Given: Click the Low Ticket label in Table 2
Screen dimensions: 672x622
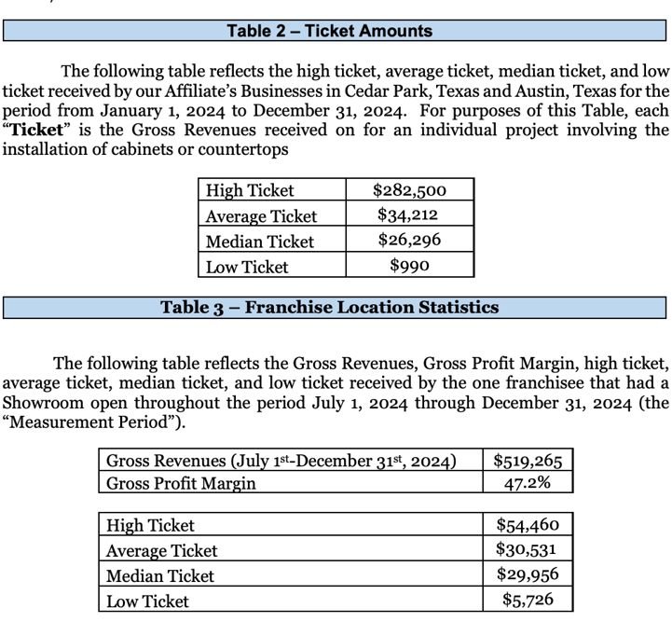Looking at the screenshot, I should click(x=247, y=267).
